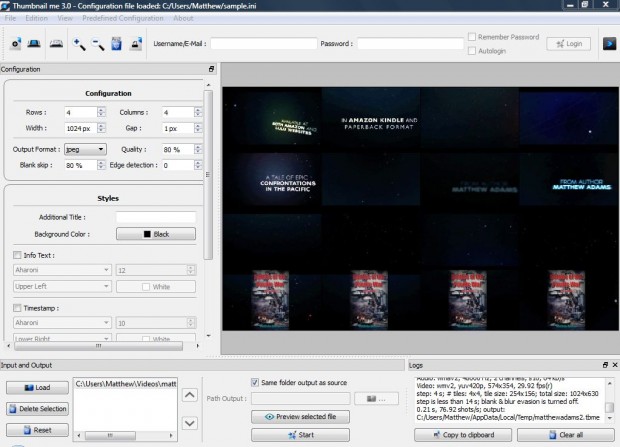The height and width of the screenshot is (447, 620).
Task: Increase the Edge detection value with up arrow
Action: pos(198,162)
